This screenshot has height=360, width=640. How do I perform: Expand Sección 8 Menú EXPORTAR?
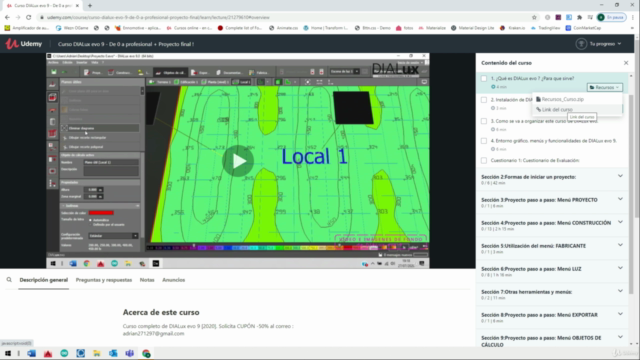(x=552, y=317)
